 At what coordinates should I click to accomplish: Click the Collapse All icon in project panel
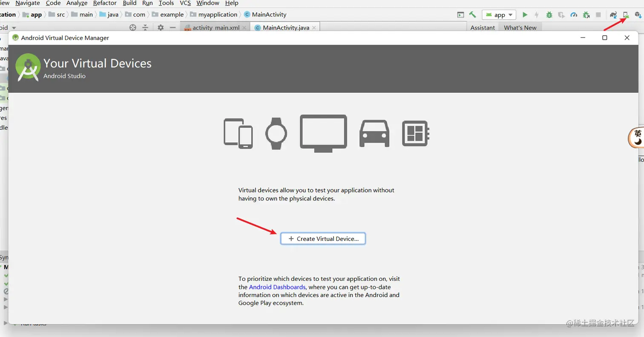pyautogui.click(x=145, y=28)
